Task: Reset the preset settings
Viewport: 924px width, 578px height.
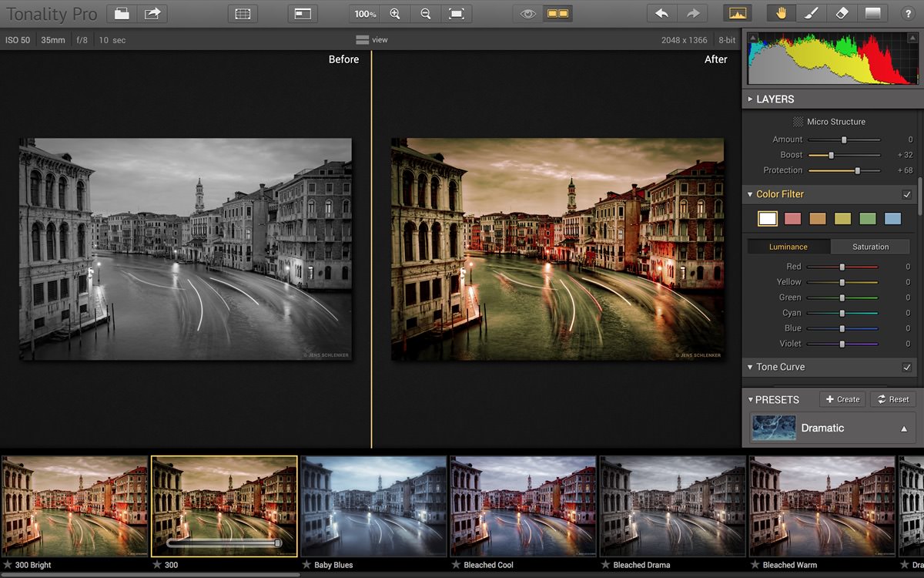Action: pos(893,399)
